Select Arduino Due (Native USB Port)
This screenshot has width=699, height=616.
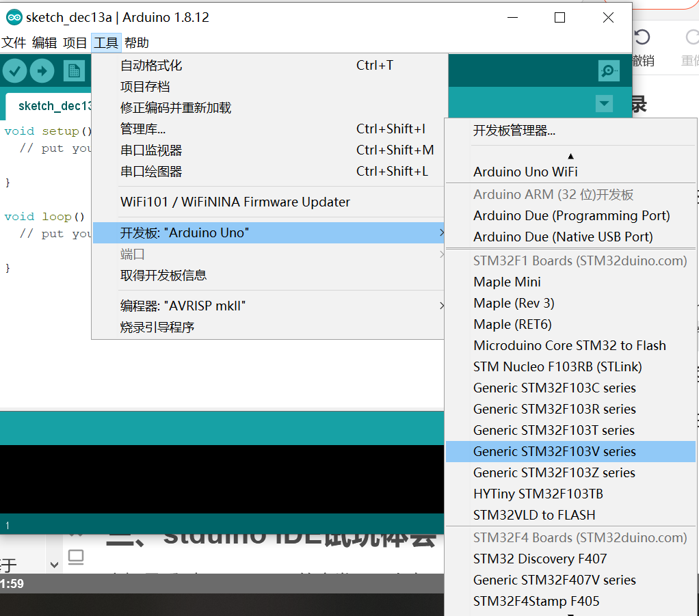(570, 237)
